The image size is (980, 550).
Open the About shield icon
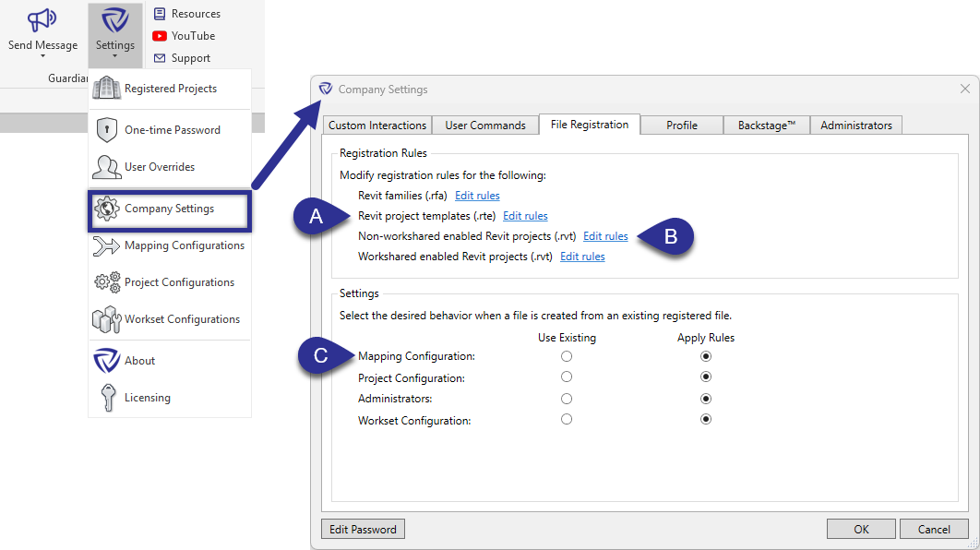106,360
